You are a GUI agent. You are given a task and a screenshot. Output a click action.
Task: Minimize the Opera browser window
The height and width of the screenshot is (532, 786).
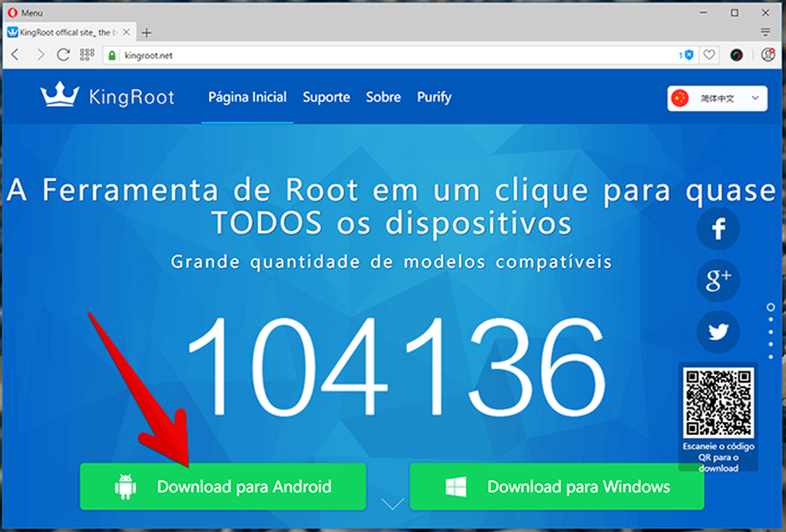point(705,12)
